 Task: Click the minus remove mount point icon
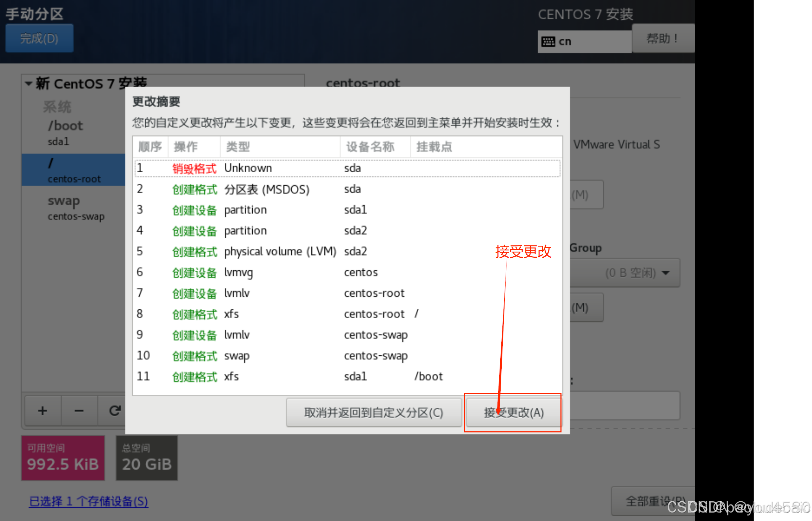pos(79,411)
